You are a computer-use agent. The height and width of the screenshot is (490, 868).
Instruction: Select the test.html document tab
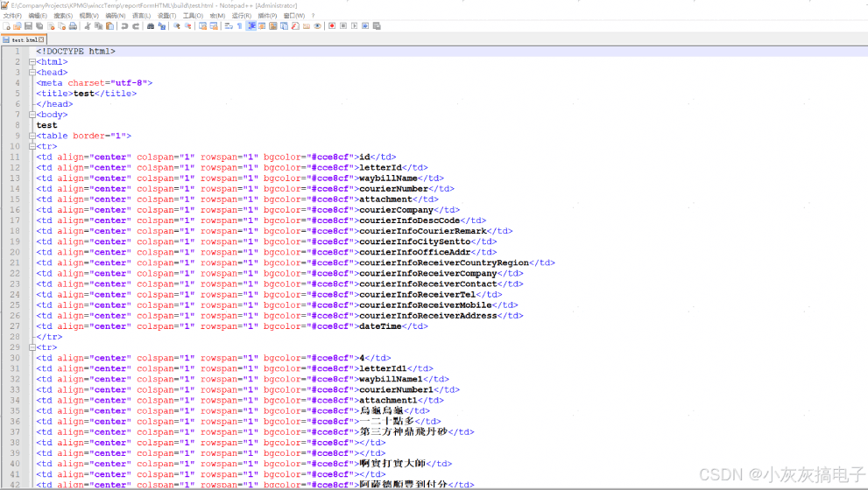tap(24, 40)
